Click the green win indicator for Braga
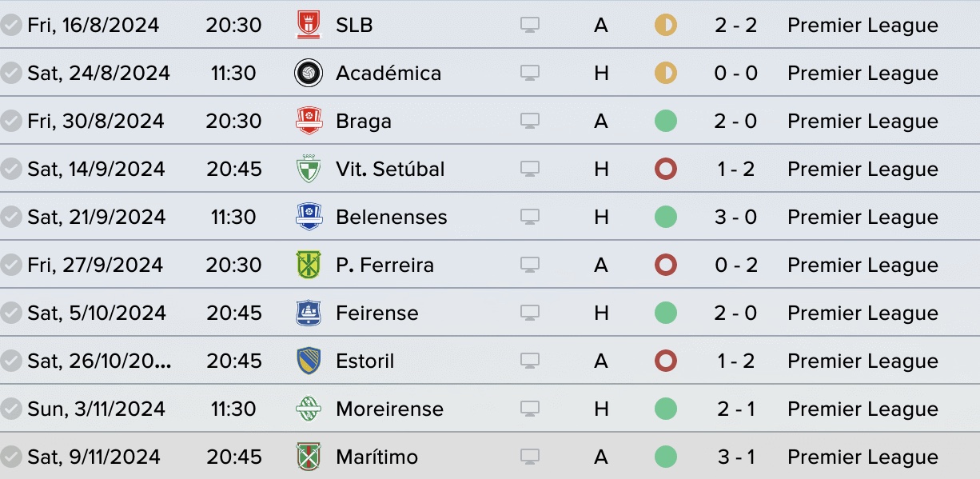Screen dimensions: 980x479 click(665, 121)
